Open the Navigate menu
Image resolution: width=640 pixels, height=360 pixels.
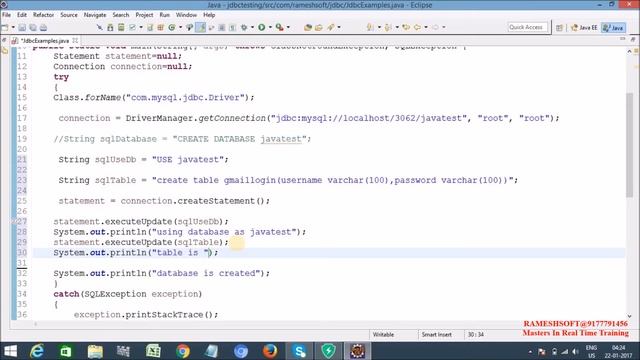pos(95,15)
